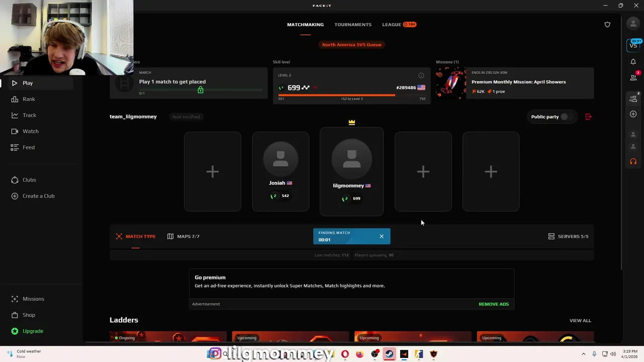Click the #289486 ranking text
The width and height of the screenshot is (644, 362).
406,87
